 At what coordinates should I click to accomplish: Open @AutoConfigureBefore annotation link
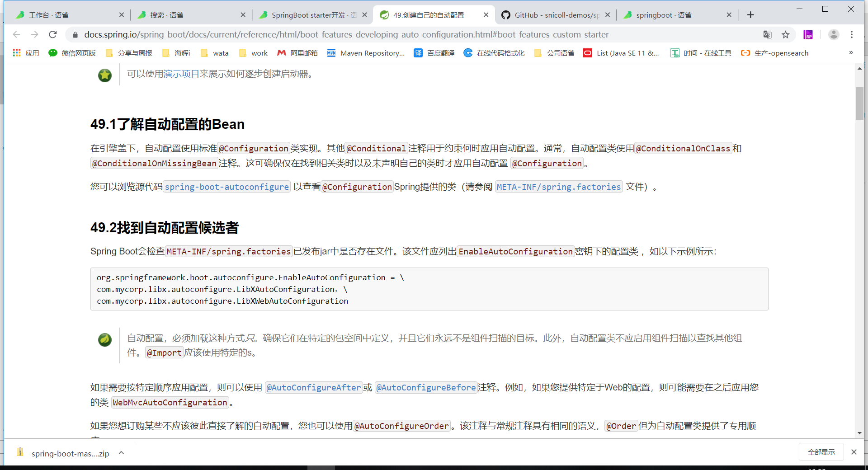click(x=426, y=388)
